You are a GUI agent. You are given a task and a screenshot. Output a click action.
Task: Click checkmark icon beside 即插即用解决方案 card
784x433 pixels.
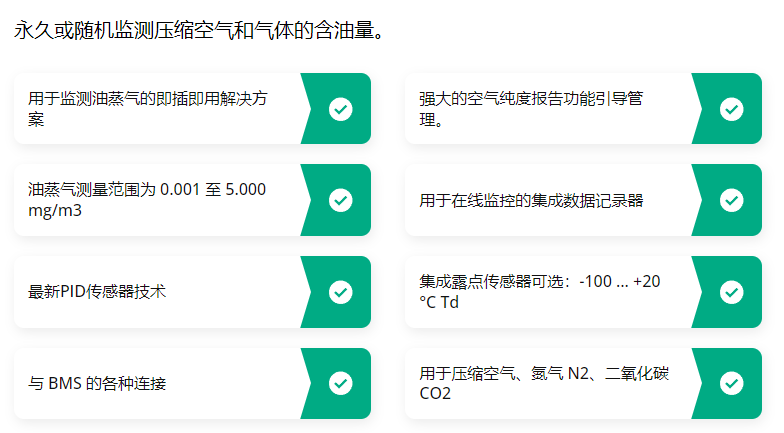point(340,109)
